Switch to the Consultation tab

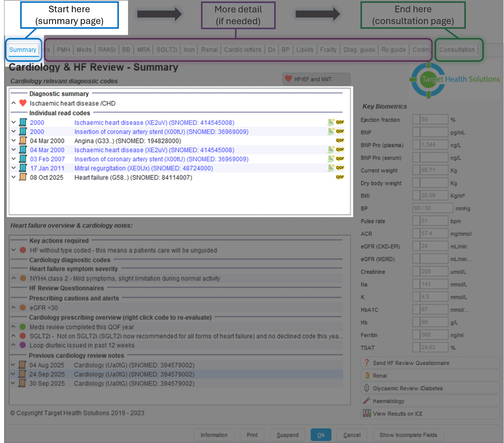(x=457, y=50)
